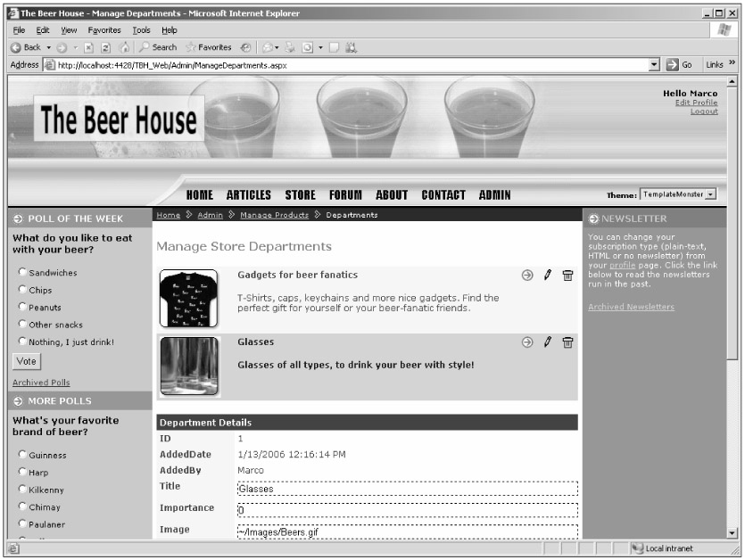
Task: Choose the Peanuts radio button
Action: [x=22, y=308]
